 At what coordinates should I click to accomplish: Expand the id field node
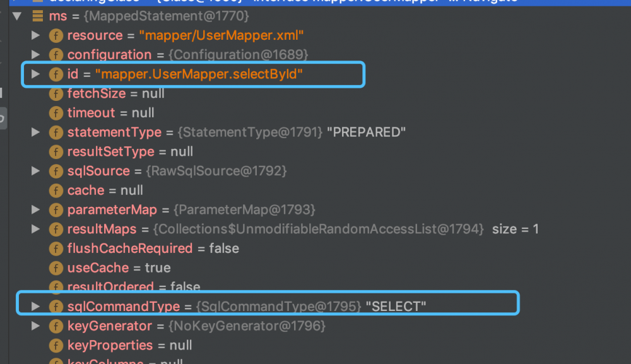point(36,74)
